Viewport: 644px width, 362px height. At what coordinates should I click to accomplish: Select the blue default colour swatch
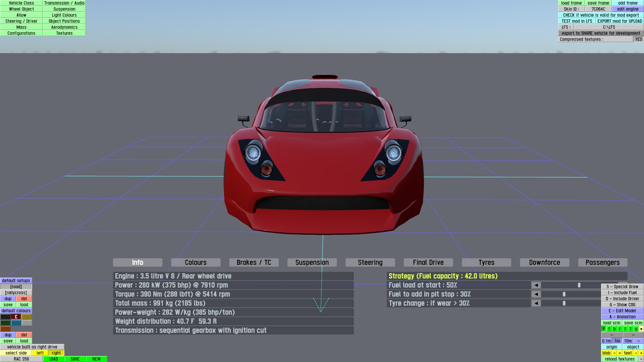(x=16, y=323)
